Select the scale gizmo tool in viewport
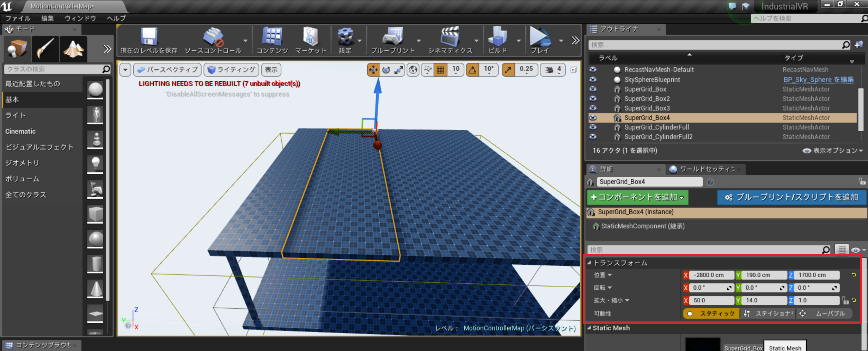The height and width of the screenshot is (351, 868). pyautogui.click(x=398, y=70)
